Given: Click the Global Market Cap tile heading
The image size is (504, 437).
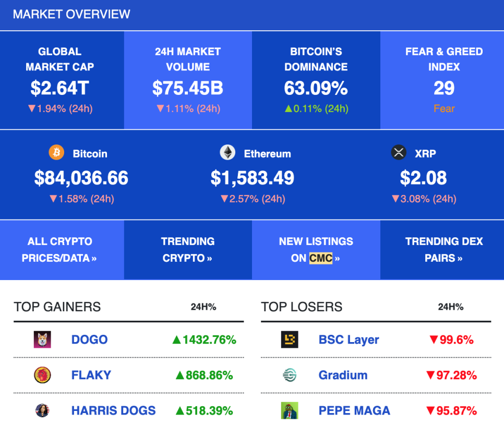Looking at the screenshot, I should [x=60, y=59].
